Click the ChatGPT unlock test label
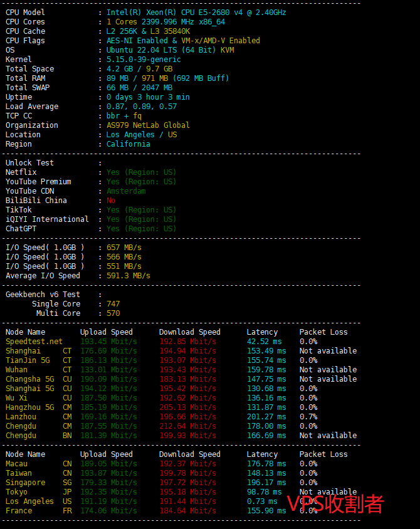 click(21, 229)
